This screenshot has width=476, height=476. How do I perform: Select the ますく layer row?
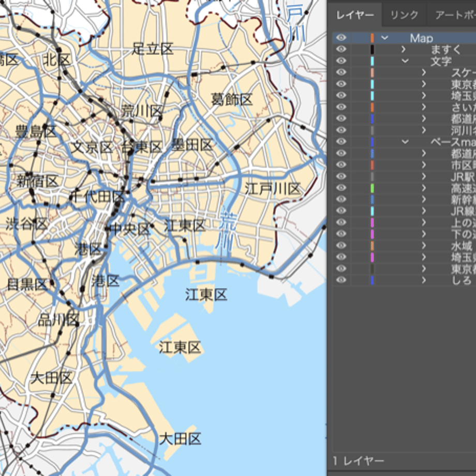point(404,49)
